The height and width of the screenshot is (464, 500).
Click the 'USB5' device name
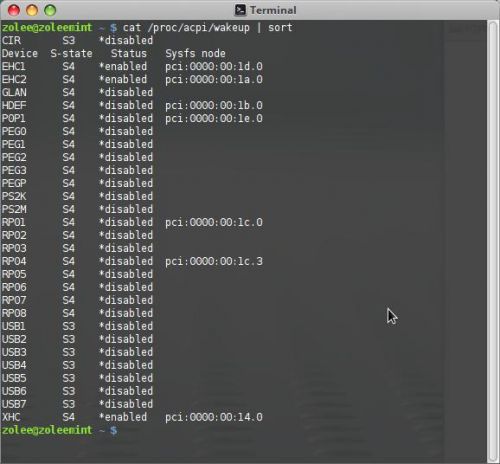14,378
